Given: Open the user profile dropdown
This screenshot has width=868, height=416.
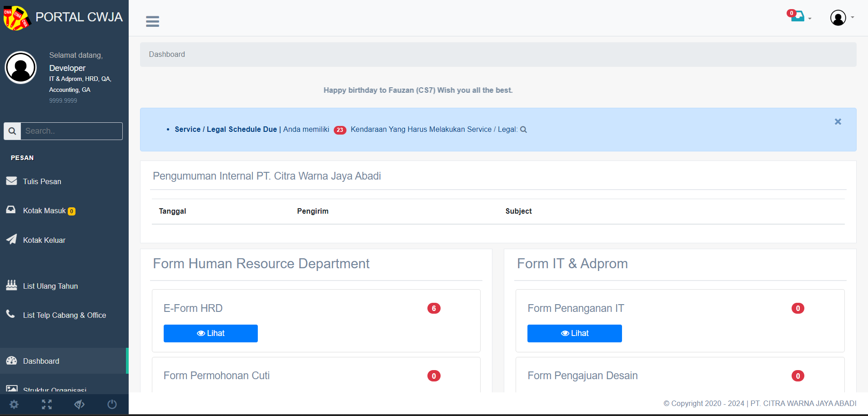Looking at the screenshot, I should [841, 18].
